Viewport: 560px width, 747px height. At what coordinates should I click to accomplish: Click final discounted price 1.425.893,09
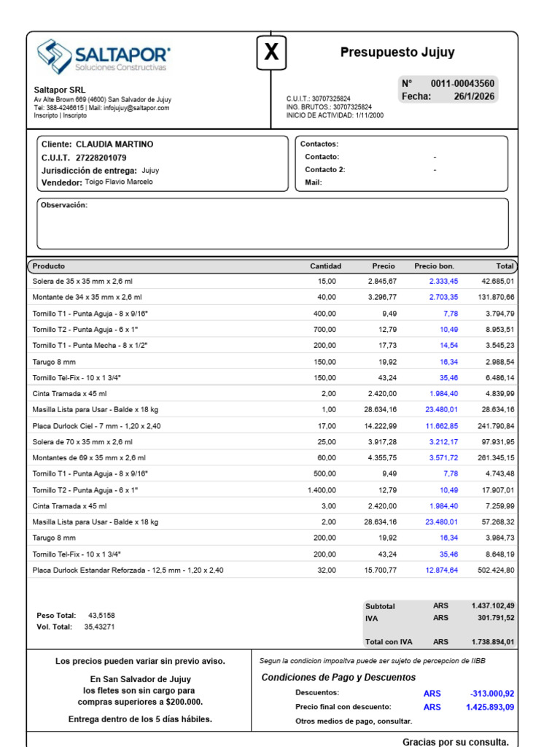490,707
